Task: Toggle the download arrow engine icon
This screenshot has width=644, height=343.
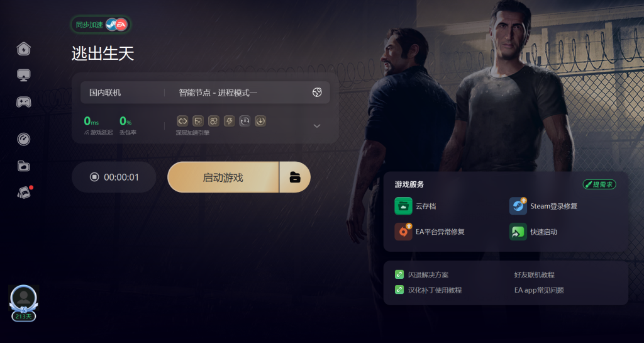Action: (x=260, y=121)
